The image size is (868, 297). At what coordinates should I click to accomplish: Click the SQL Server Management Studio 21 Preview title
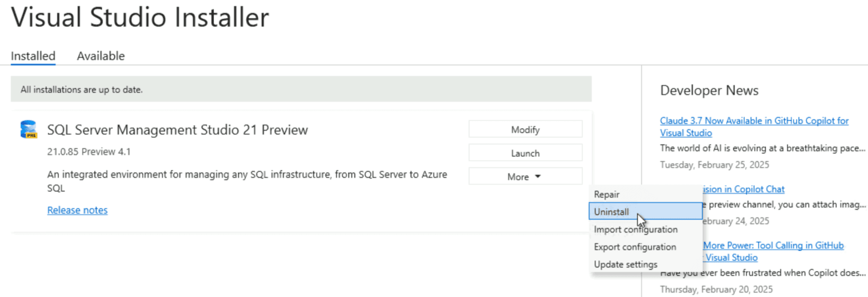tap(177, 130)
